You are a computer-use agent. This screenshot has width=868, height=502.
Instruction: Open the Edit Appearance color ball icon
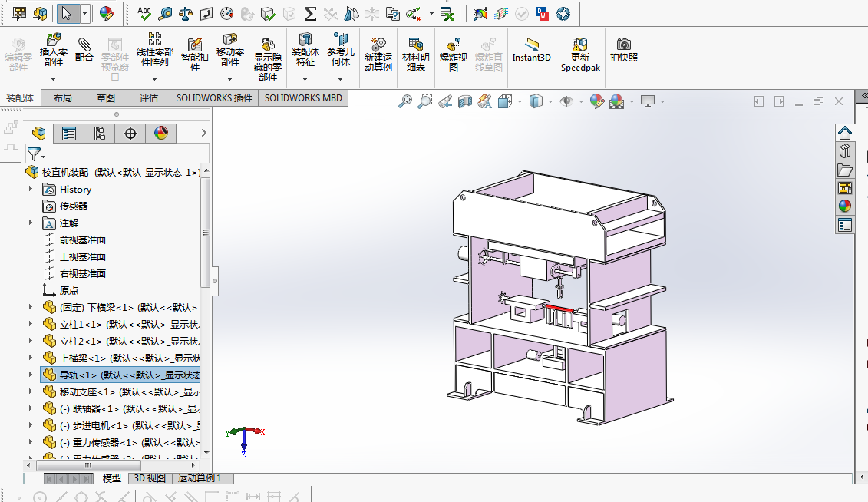click(597, 101)
